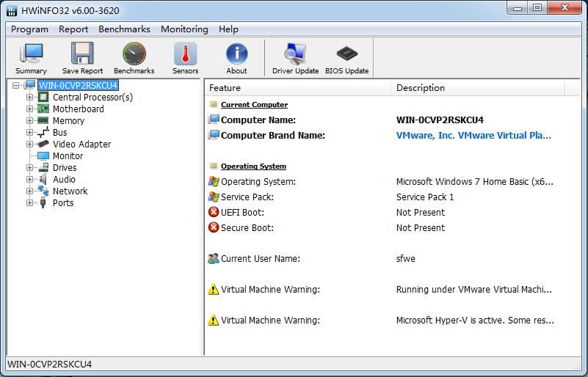The height and width of the screenshot is (377, 588).
Task: Click the Microsoft Windows 7 Home Basic value
Action: 475,181
